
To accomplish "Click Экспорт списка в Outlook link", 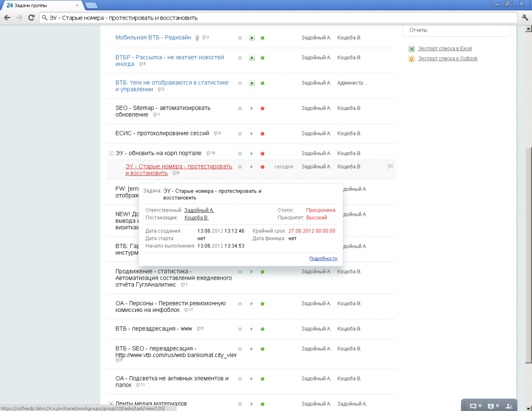I will point(447,58).
